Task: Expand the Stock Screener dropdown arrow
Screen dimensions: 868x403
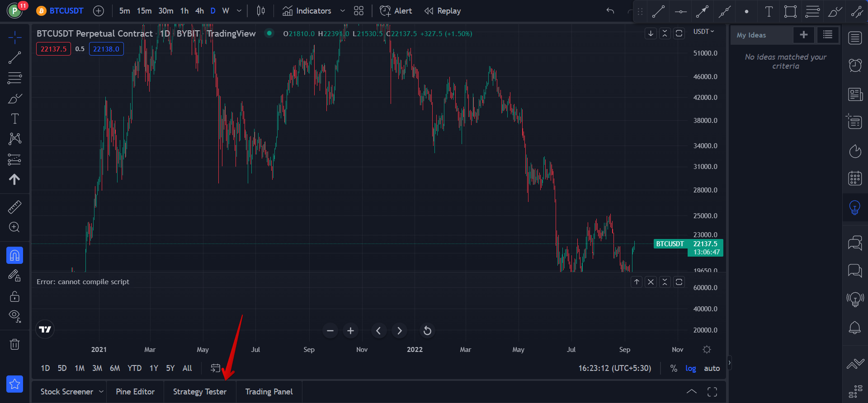Action: click(101, 392)
